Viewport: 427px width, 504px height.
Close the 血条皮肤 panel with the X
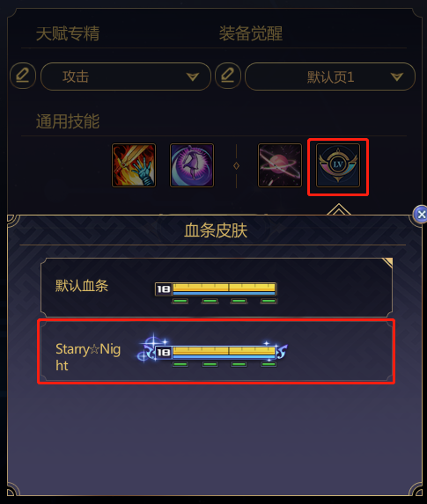[421, 215]
